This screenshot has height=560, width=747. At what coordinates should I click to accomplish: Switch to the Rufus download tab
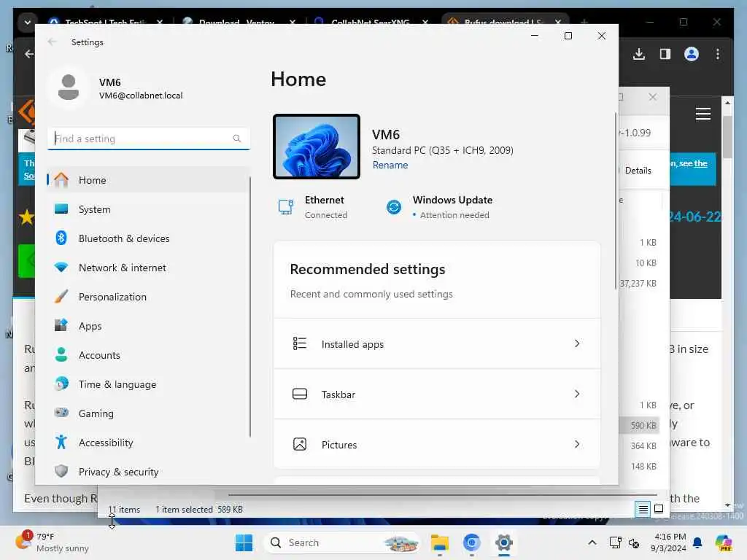coord(505,23)
